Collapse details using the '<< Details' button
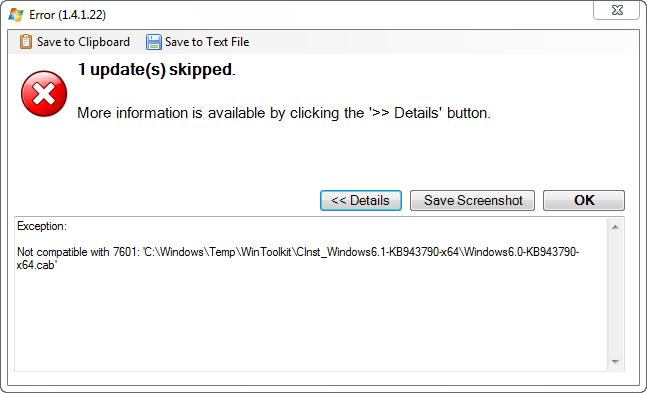 click(x=361, y=200)
